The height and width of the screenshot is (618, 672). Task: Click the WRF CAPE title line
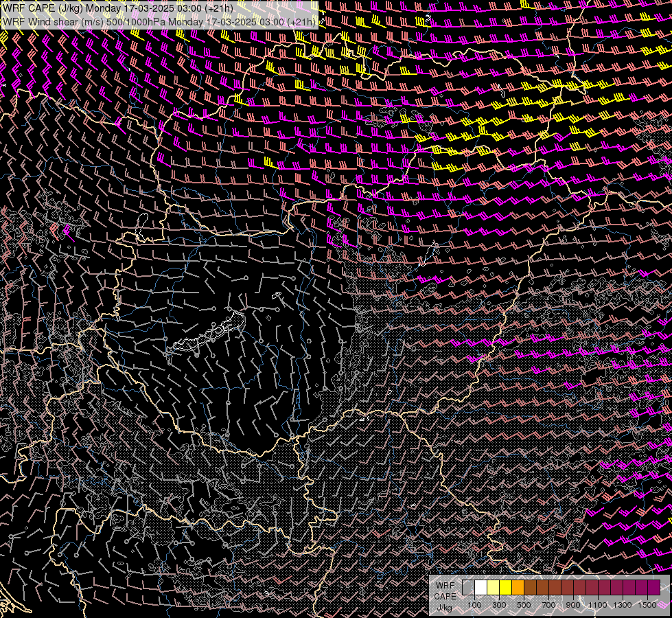[118, 8]
